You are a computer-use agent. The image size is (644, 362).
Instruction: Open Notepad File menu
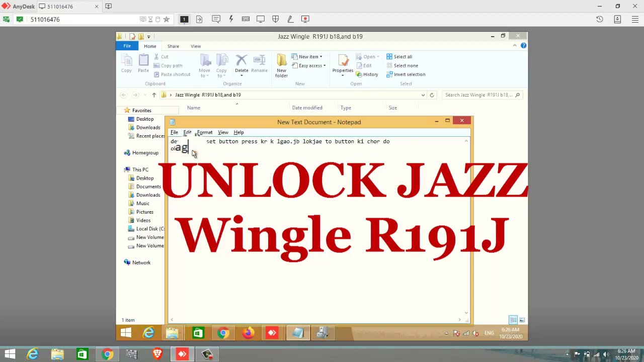[174, 132]
